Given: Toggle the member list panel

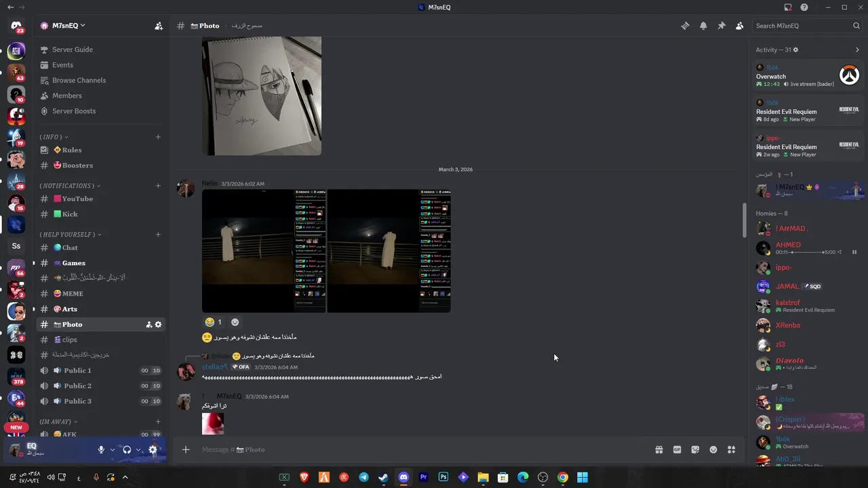Looking at the screenshot, I should (739, 26).
